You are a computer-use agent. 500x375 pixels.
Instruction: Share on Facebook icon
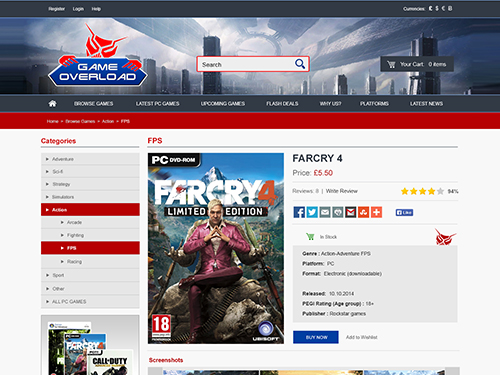(x=299, y=212)
